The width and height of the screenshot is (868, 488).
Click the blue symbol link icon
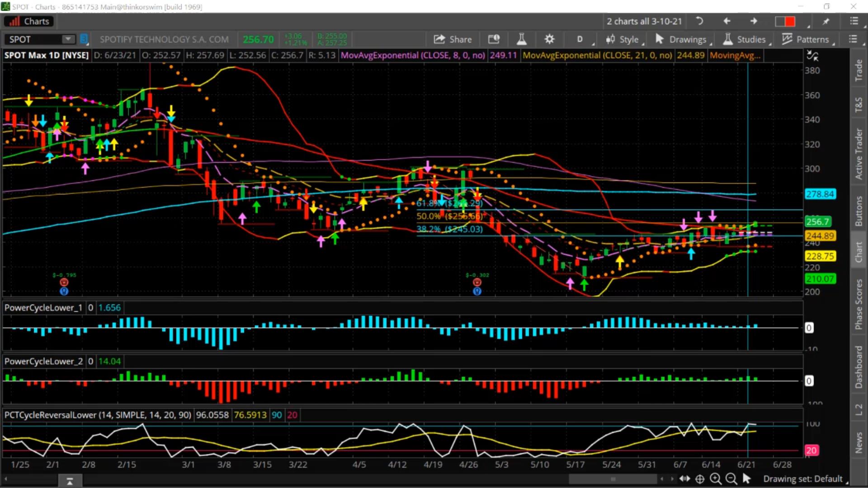[x=84, y=39]
